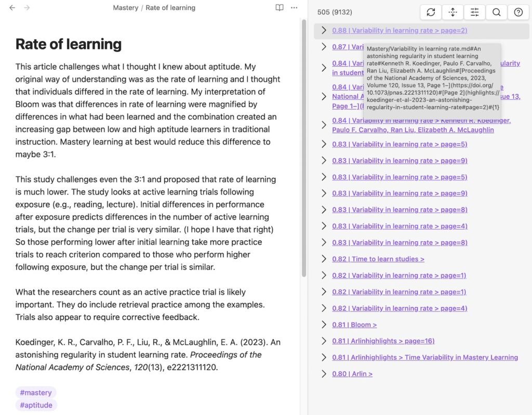Switch to reading view book icon
This screenshot has width=532, height=415.
click(x=279, y=7)
